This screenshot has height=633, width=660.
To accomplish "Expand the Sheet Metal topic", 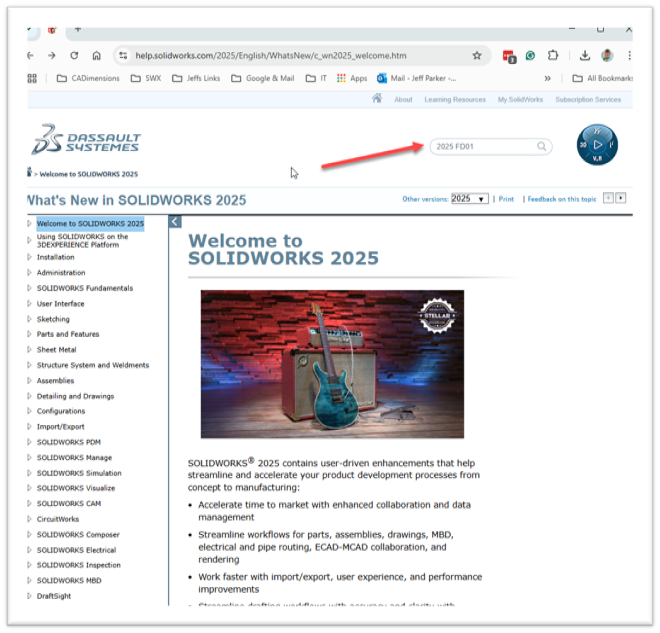I will [29, 349].
